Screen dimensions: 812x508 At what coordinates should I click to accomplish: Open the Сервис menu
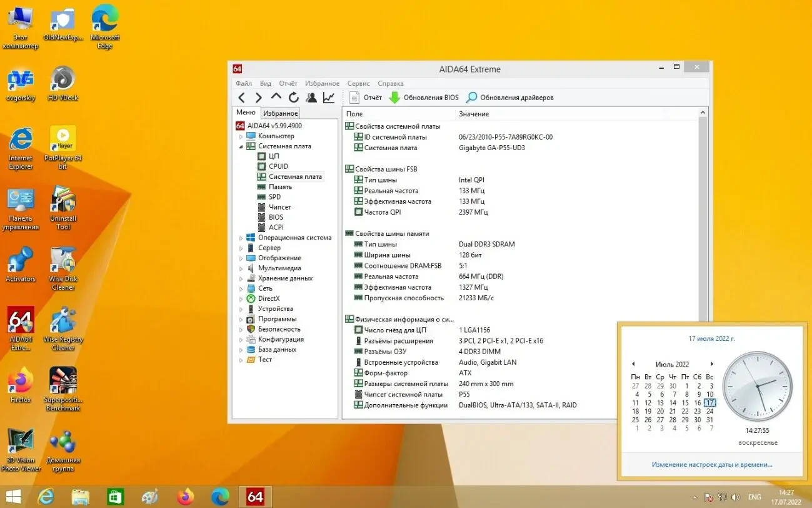358,83
